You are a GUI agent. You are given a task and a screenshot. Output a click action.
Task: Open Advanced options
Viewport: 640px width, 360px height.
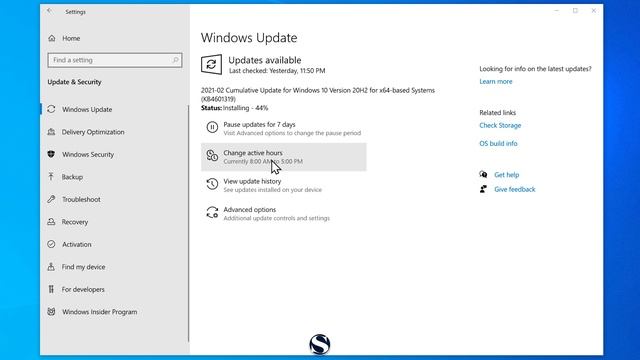(284, 213)
